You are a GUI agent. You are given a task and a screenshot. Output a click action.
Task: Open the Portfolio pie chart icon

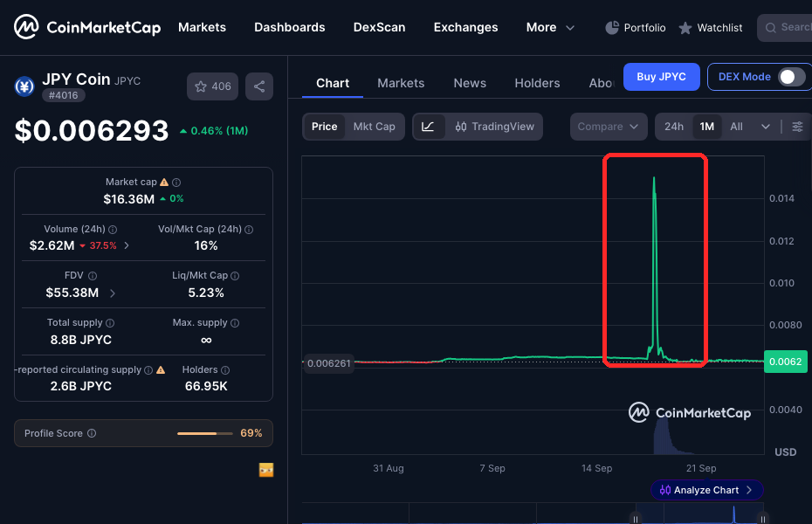tap(612, 27)
